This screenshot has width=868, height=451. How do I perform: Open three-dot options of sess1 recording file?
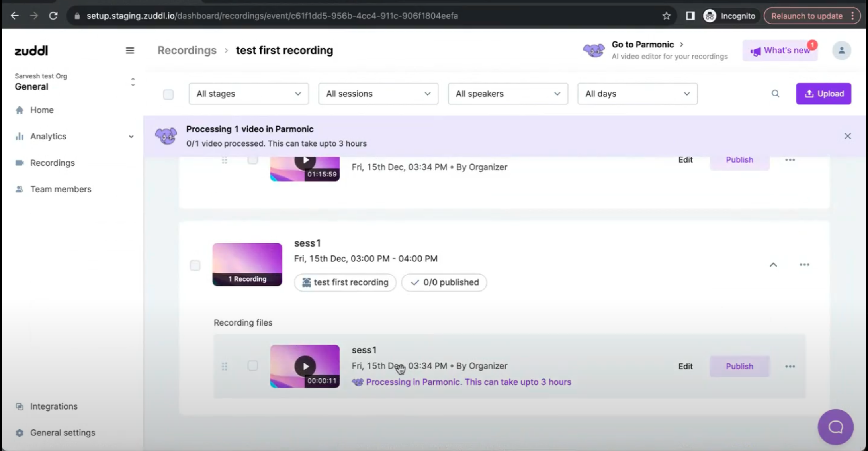[790, 367]
